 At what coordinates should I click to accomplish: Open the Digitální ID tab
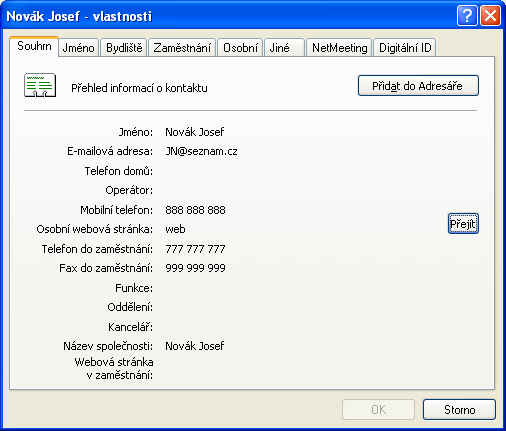(405, 48)
